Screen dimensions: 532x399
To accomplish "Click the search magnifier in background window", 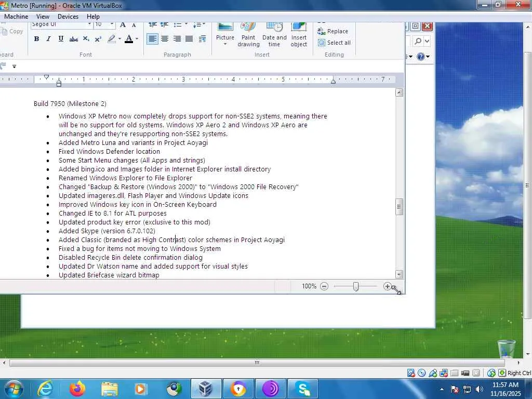I will coord(418,42).
